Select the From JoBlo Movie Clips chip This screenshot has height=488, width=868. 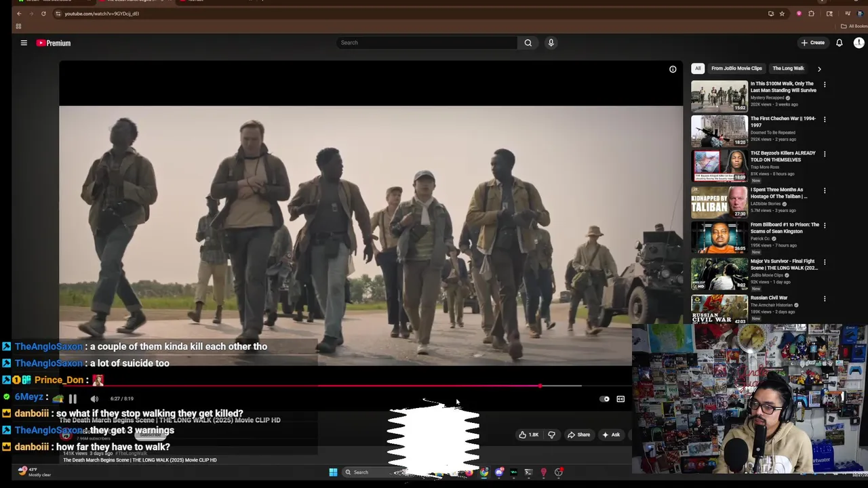(736, 68)
